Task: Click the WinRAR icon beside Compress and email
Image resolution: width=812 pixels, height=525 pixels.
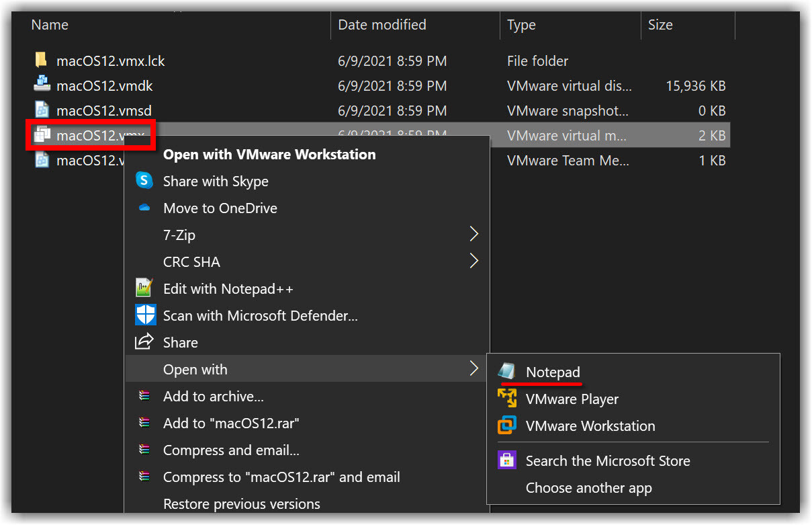Action: click(x=144, y=450)
